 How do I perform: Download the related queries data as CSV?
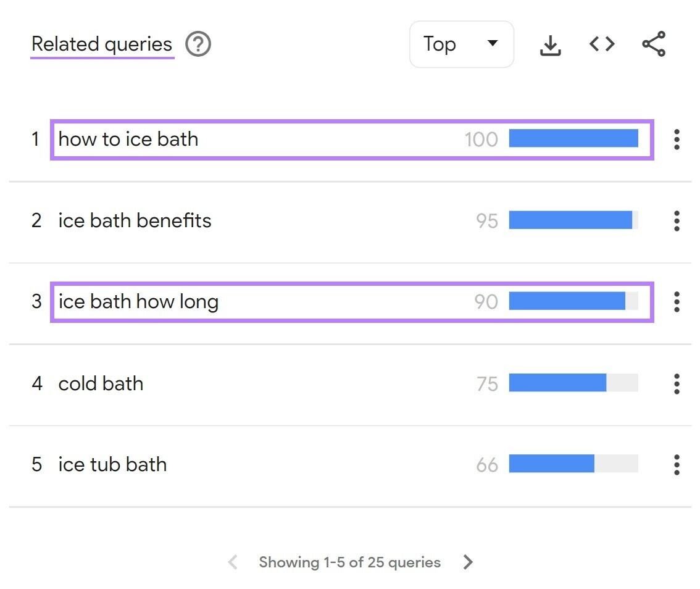click(549, 44)
